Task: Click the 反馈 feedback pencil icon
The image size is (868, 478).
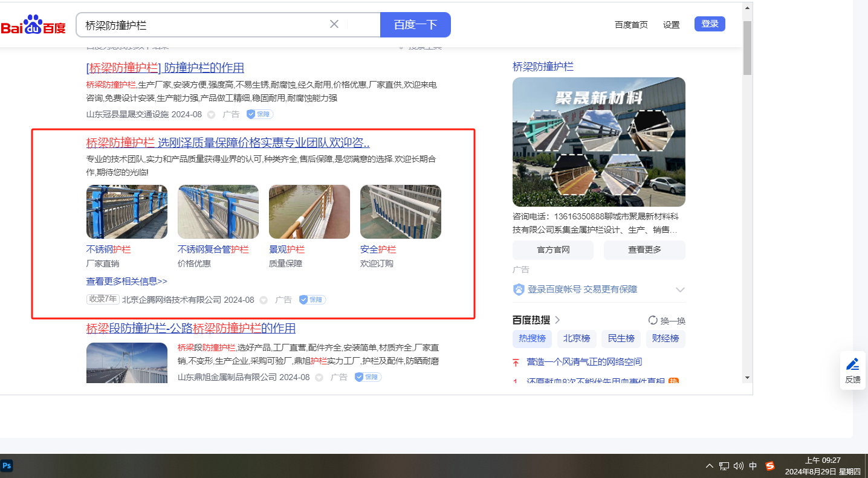Action: (x=853, y=364)
